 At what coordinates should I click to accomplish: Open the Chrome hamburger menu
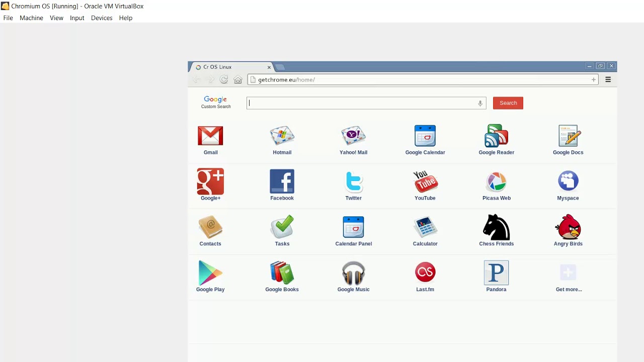pyautogui.click(x=608, y=79)
